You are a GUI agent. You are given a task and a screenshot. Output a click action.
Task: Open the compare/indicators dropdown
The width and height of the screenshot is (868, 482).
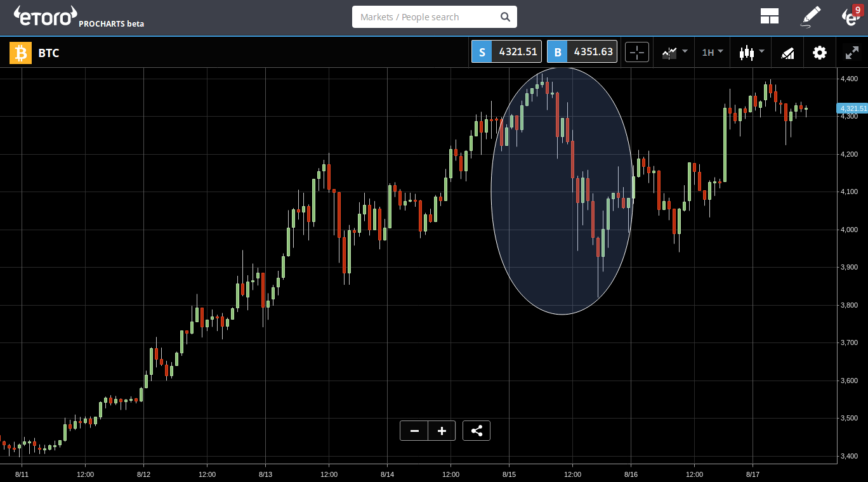tap(674, 52)
